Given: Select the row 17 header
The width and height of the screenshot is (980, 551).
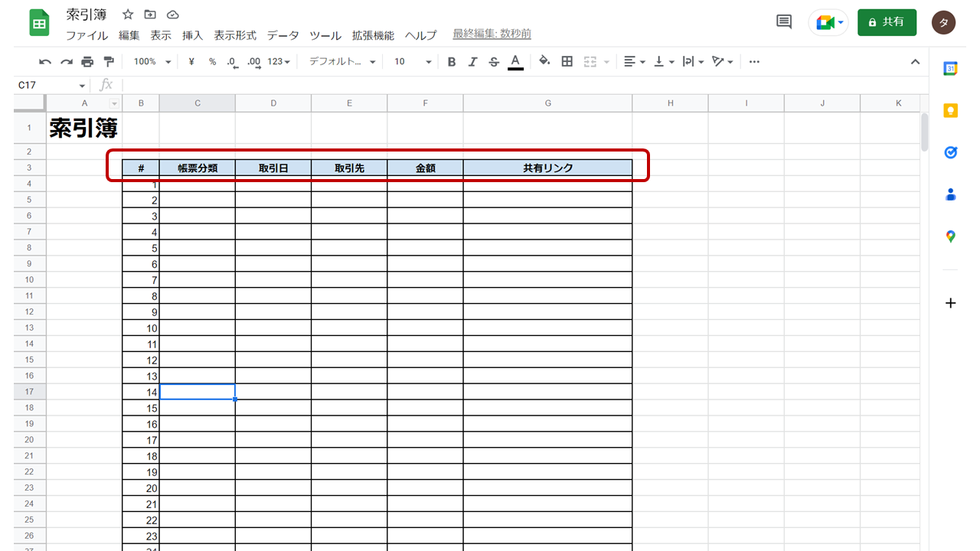Looking at the screenshot, I should click(x=30, y=392).
